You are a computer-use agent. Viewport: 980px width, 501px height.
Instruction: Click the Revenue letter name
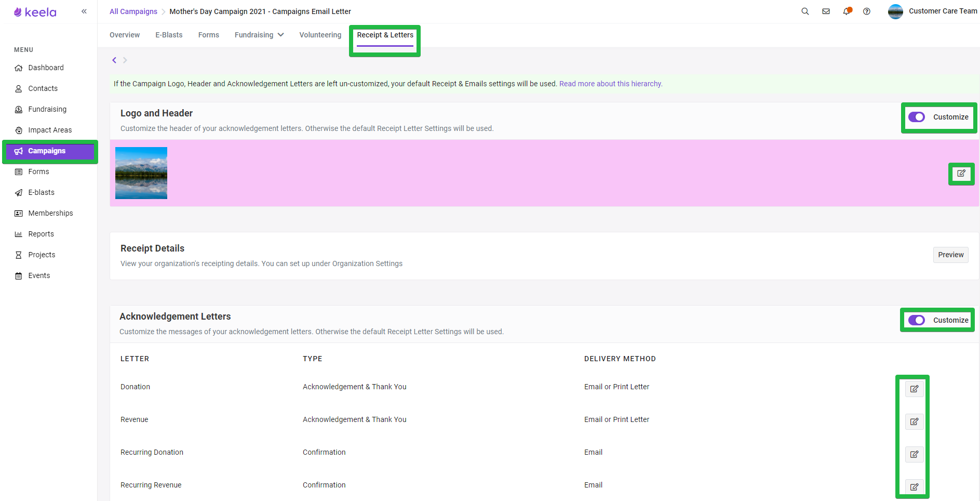pyautogui.click(x=134, y=419)
